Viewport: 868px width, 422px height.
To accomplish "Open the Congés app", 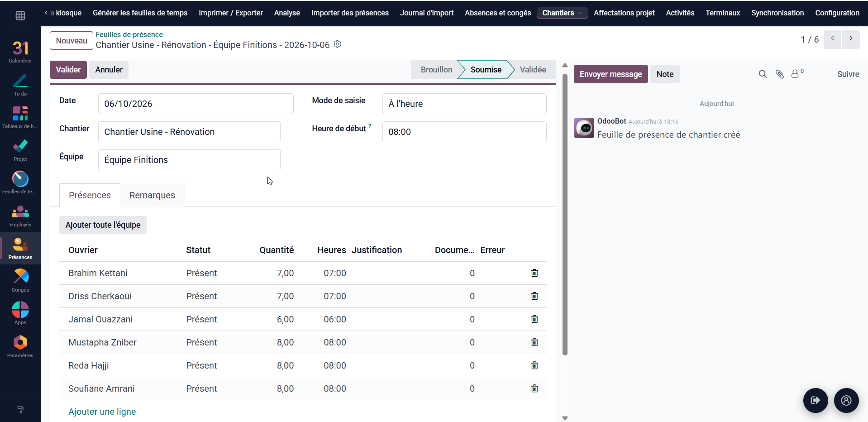I will click(x=20, y=281).
